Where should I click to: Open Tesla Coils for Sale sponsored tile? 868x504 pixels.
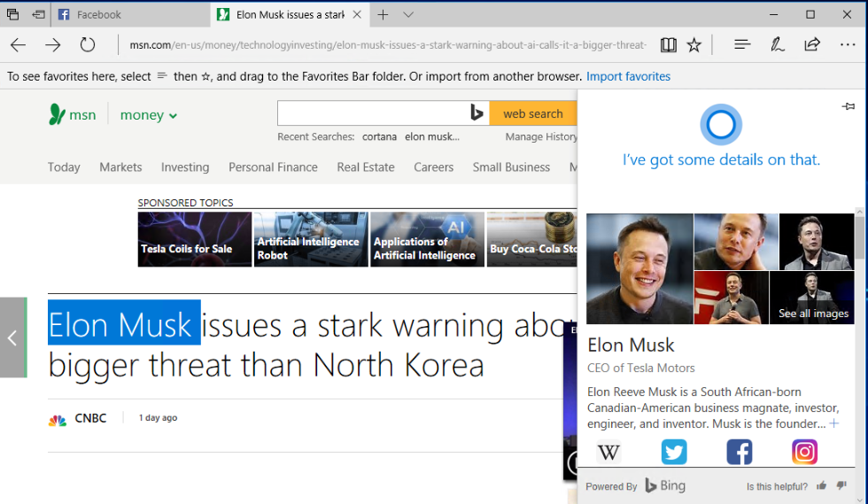pyautogui.click(x=194, y=239)
